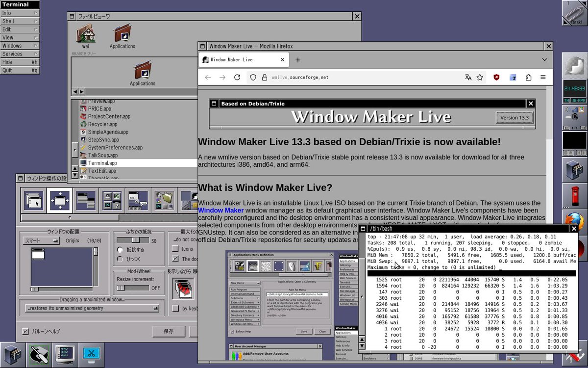Click the translate page icon
Image resolution: width=588 pixels, height=368 pixels.
468,78
